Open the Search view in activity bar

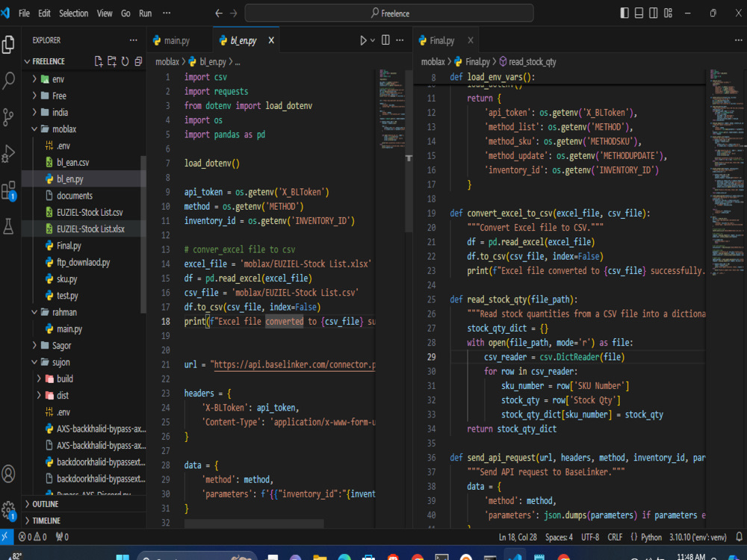pos(8,80)
